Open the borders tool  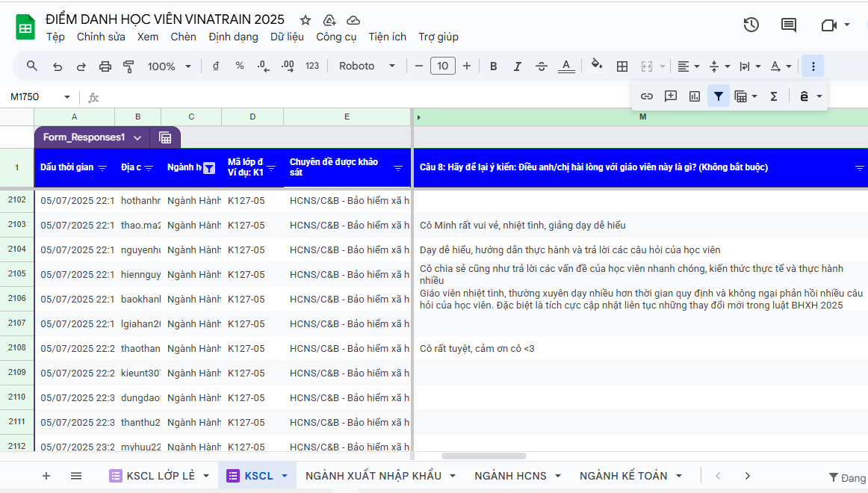[621, 66]
